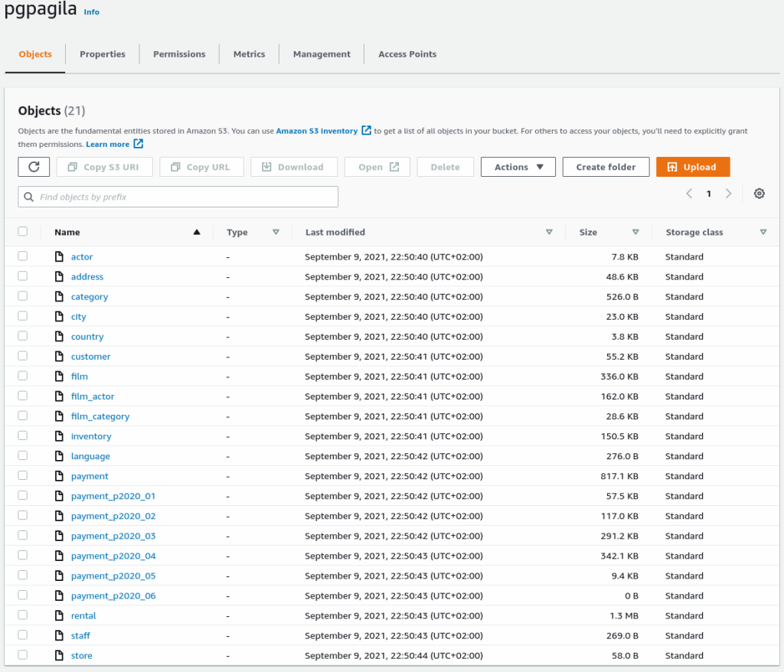Open the film object link
The width and height of the screenshot is (784, 672).
[79, 376]
